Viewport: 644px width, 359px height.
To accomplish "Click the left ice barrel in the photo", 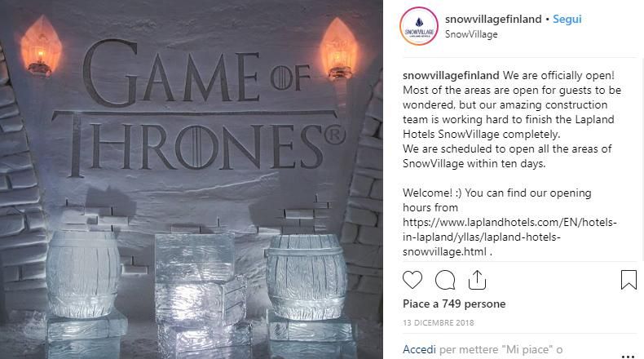I will [84, 274].
